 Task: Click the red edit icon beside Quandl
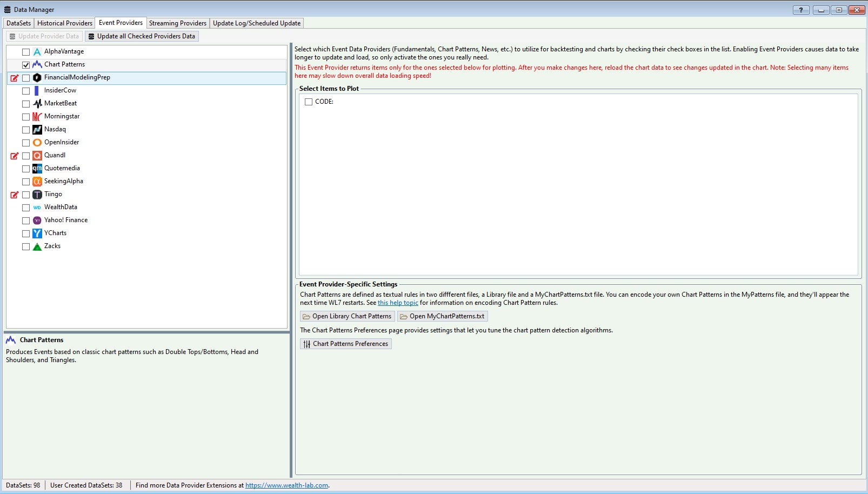(15, 156)
